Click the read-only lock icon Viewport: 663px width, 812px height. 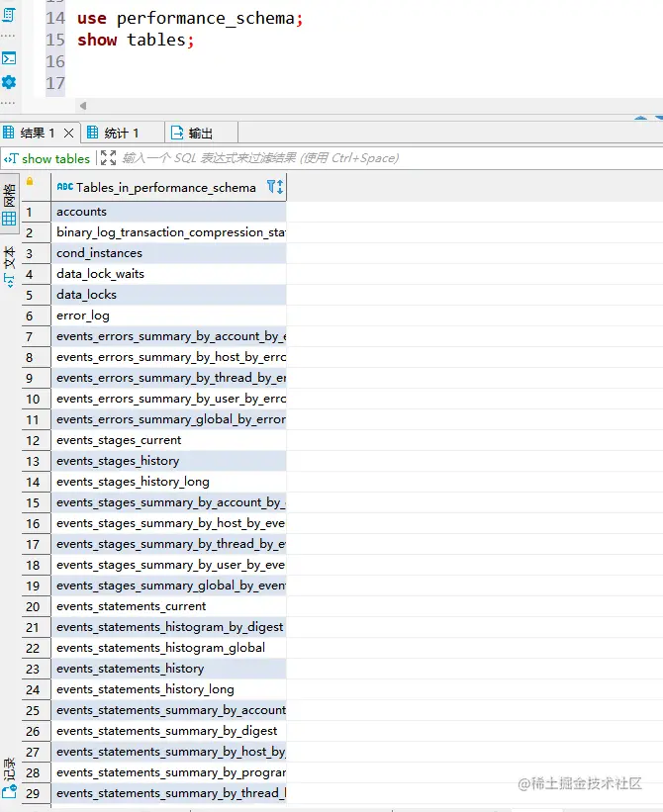[x=30, y=181]
